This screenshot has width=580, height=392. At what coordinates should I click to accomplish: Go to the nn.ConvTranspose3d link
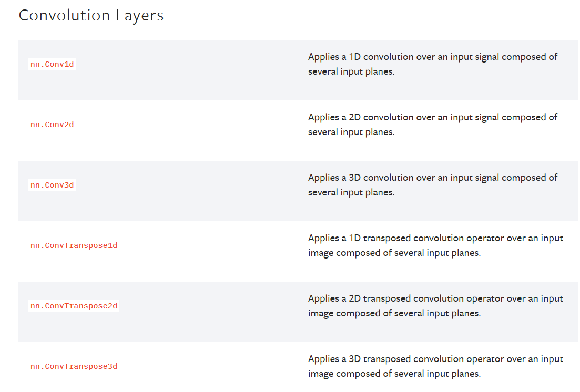(x=74, y=367)
